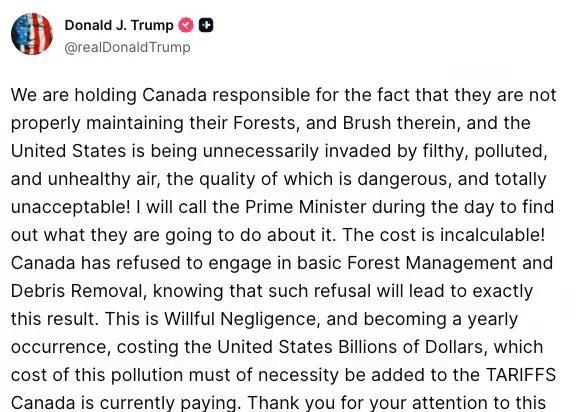Viewport: 576px width, 412px height.
Task: Click the red verified checkmark badge
Action: (186, 25)
